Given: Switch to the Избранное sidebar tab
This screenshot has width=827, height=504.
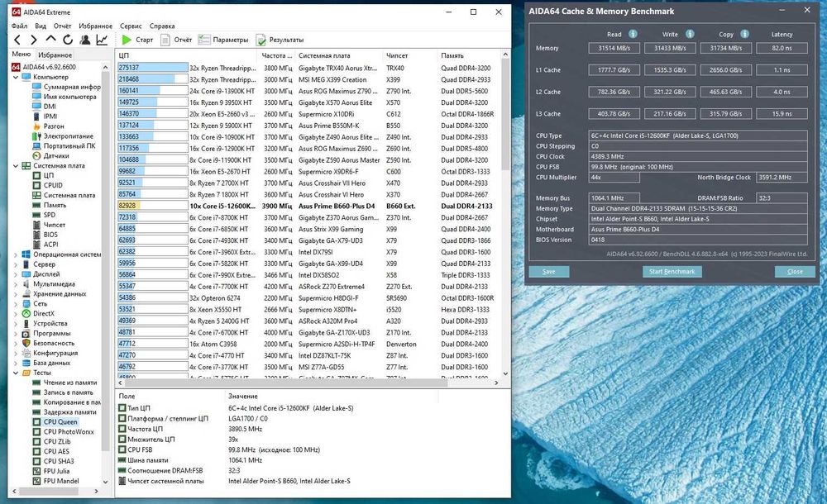Looking at the screenshot, I should 55,55.
